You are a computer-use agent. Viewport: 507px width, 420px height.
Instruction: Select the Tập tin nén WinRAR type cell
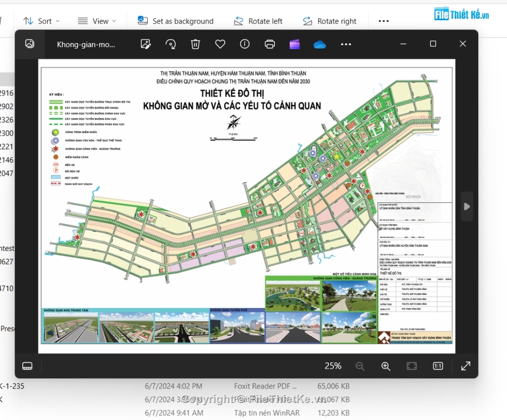[x=267, y=413]
